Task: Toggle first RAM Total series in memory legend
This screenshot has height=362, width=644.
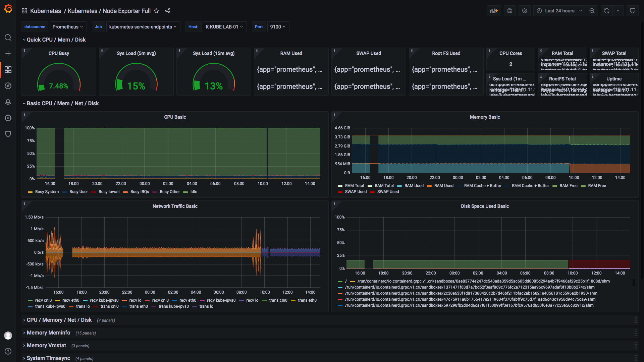Action: click(354, 186)
